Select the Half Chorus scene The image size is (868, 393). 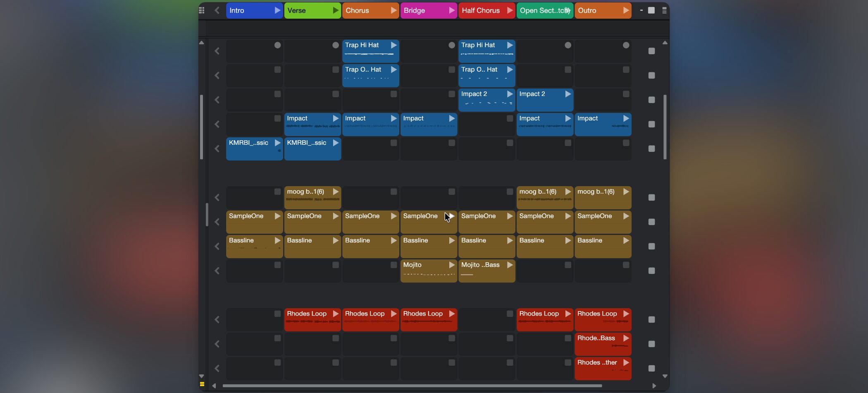[481, 10]
